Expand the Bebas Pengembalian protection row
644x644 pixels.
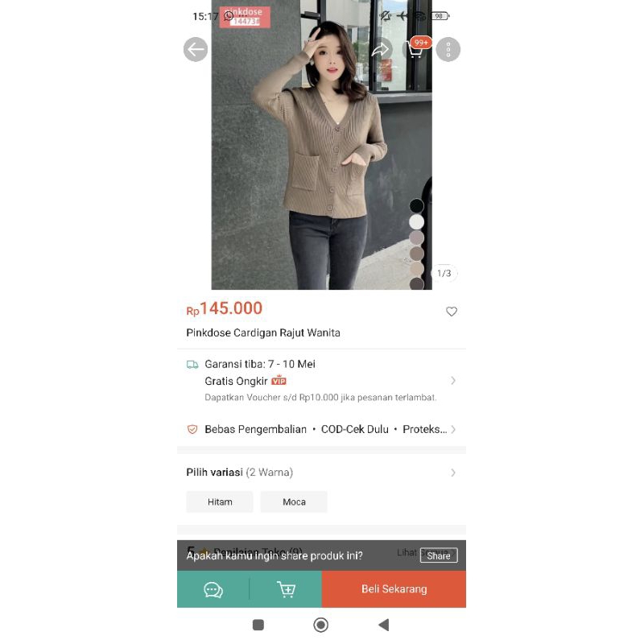pos(321,430)
